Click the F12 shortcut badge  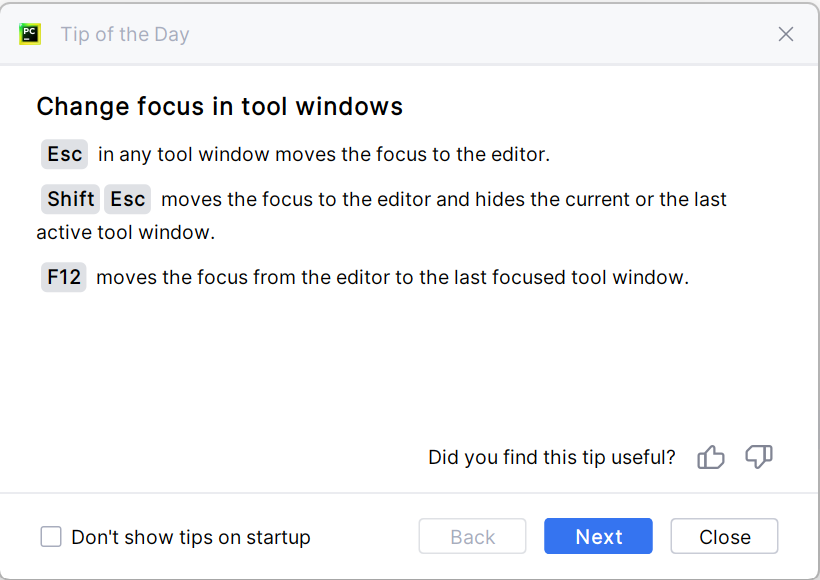click(64, 277)
